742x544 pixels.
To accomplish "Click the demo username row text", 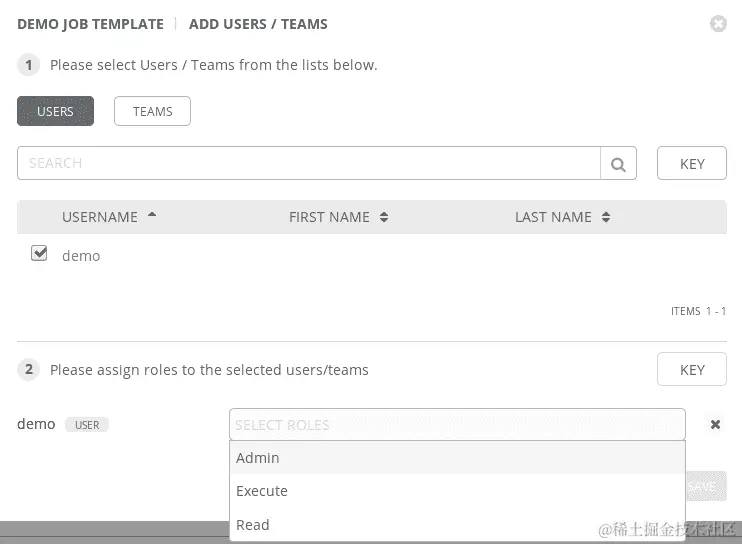I will click(x=81, y=256).
